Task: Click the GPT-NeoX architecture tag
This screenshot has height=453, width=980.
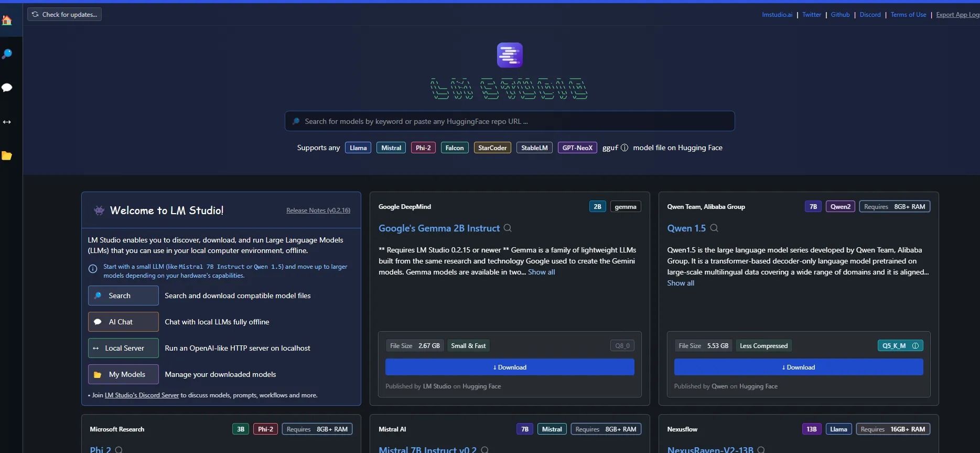Action: (x=577, y=148)
